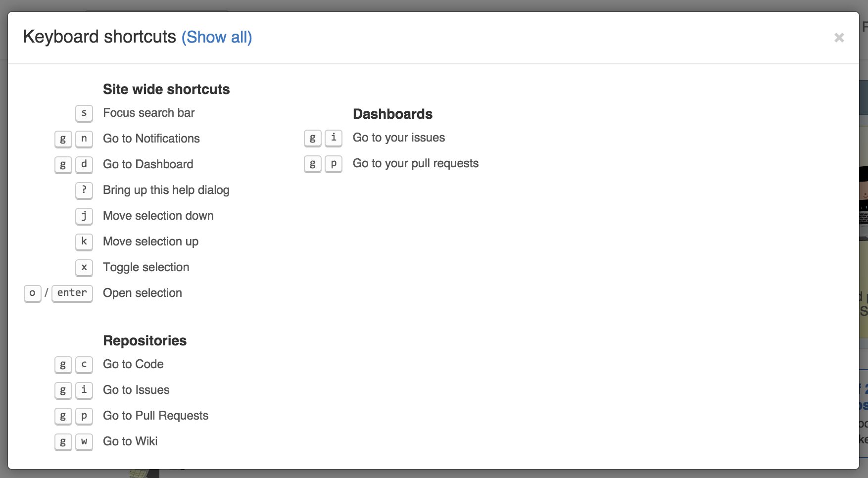868x478 pixels.
Task: Select the 'Repositories' heading
Action: [x=145, y=340]
